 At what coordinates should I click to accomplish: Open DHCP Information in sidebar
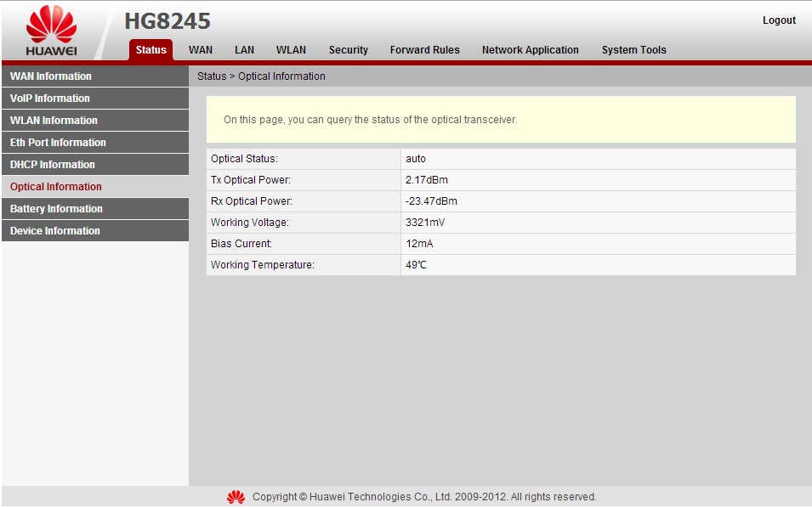coord(95,165)
